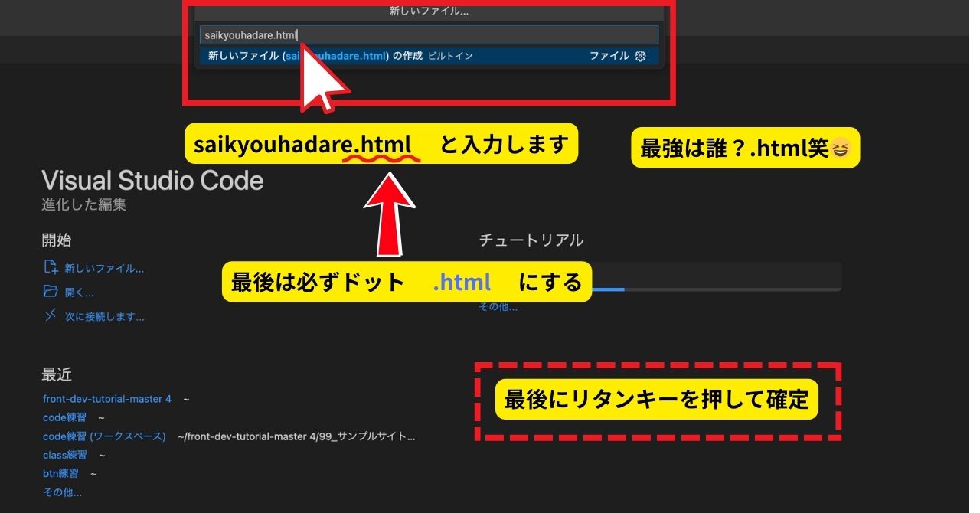Click the gear icon in the suggestion row
980x513 pixels.
tap(641, 56)
